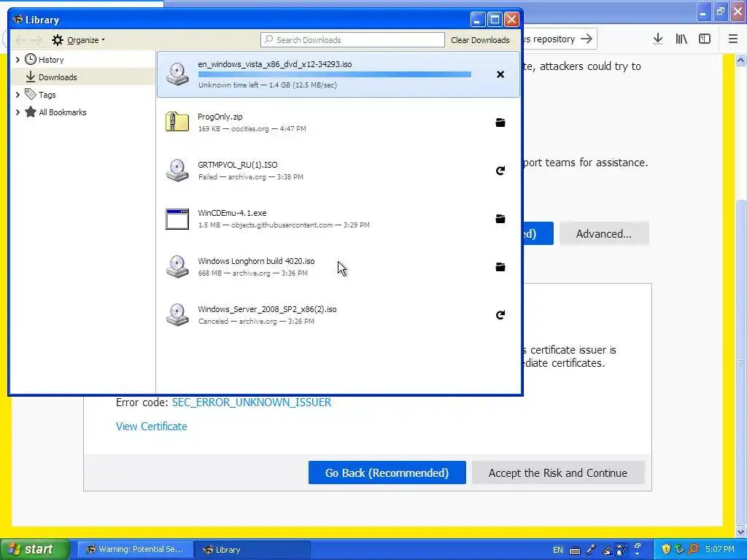747x560 pixels.
Task: Open Firefox downloads toolbar arrow
Action: (658, 39)
